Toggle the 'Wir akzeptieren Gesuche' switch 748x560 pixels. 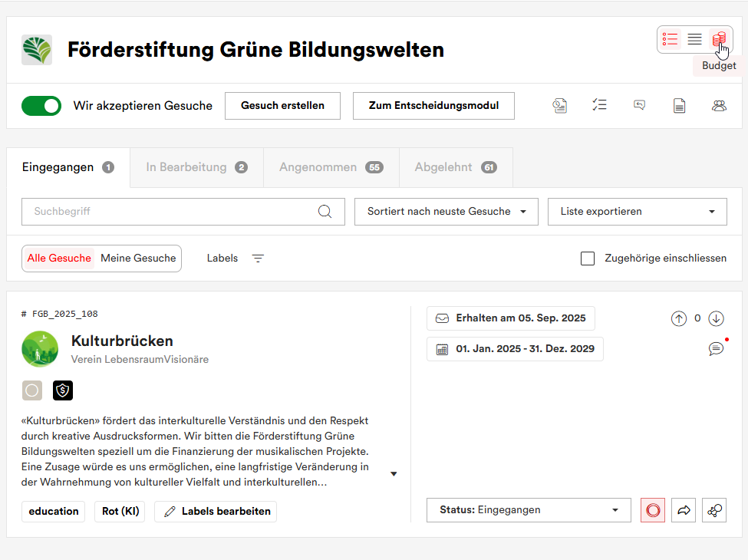coord(41,106)
